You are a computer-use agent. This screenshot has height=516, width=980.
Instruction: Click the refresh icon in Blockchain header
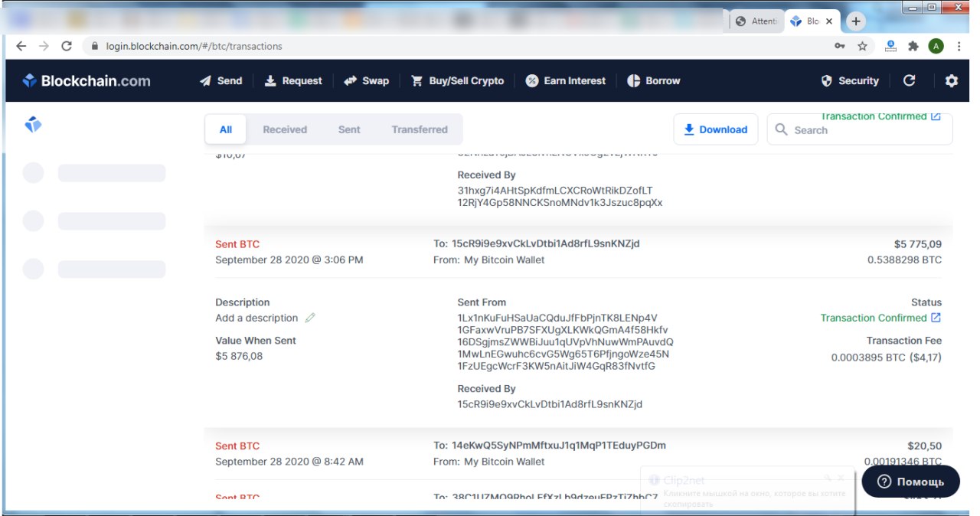click(x=909, y=80)
